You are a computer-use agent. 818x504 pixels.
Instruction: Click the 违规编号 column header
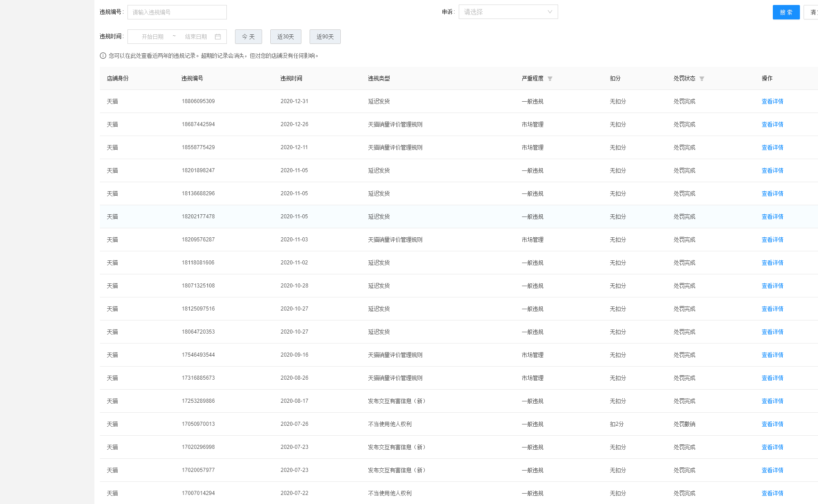coord(192,78)
